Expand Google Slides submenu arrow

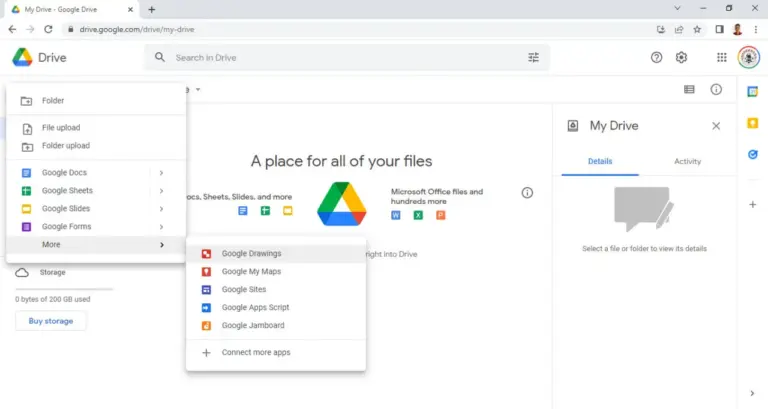click(161, 209)
